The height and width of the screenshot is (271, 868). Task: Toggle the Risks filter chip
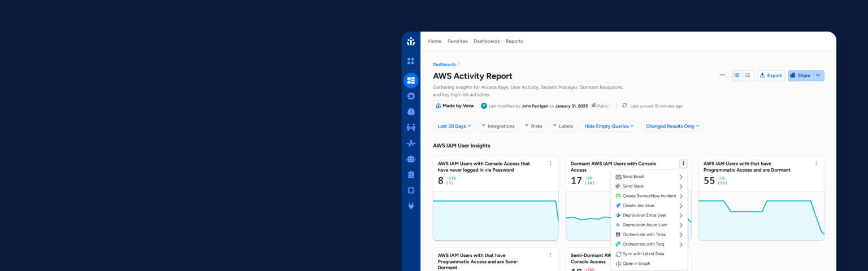pos(533,126)
